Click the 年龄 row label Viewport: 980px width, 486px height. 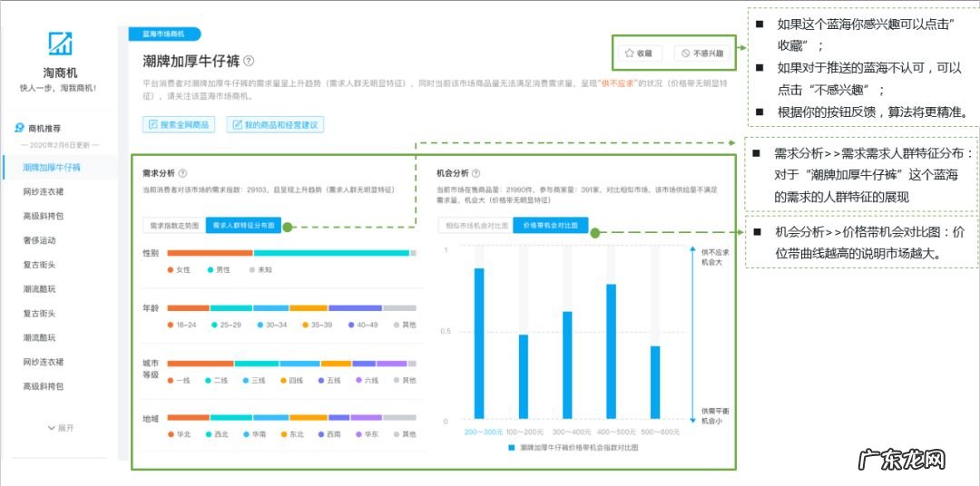click(x=150, y=308)
